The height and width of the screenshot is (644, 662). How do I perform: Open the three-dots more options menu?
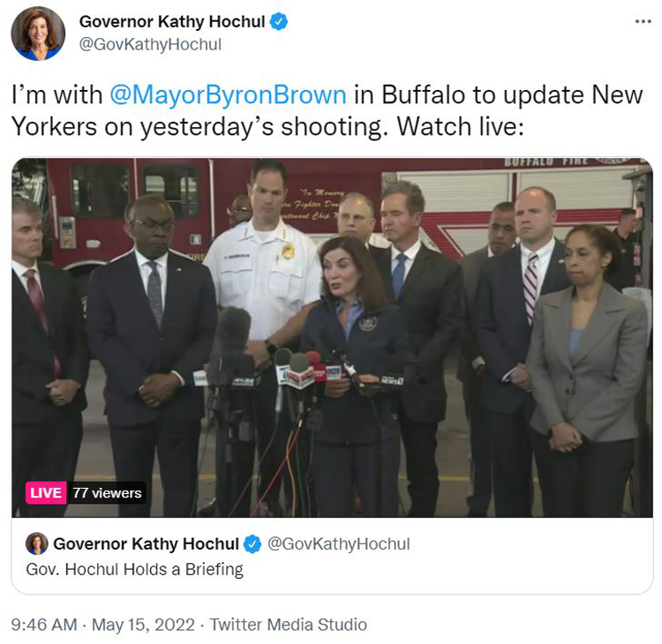[643, 21]
